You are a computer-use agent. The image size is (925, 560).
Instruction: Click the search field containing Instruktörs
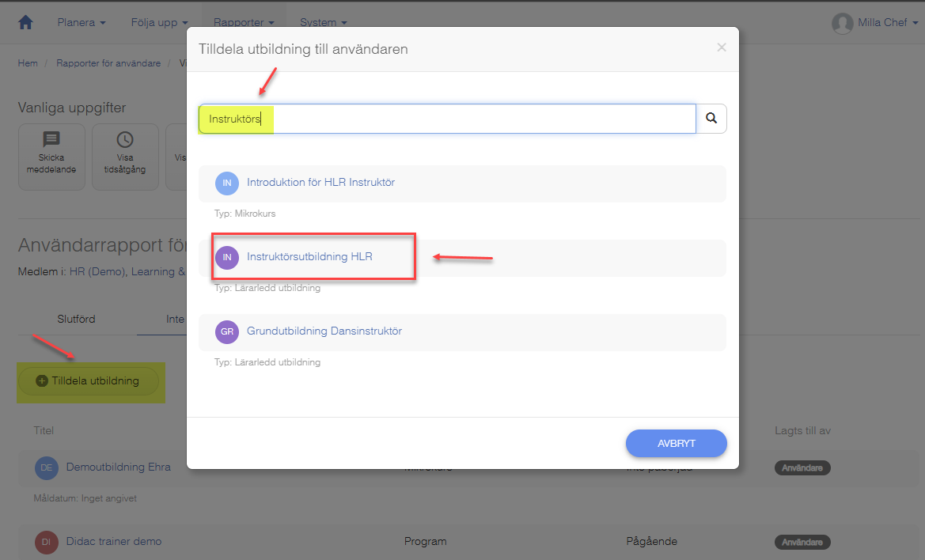(447, 119)
